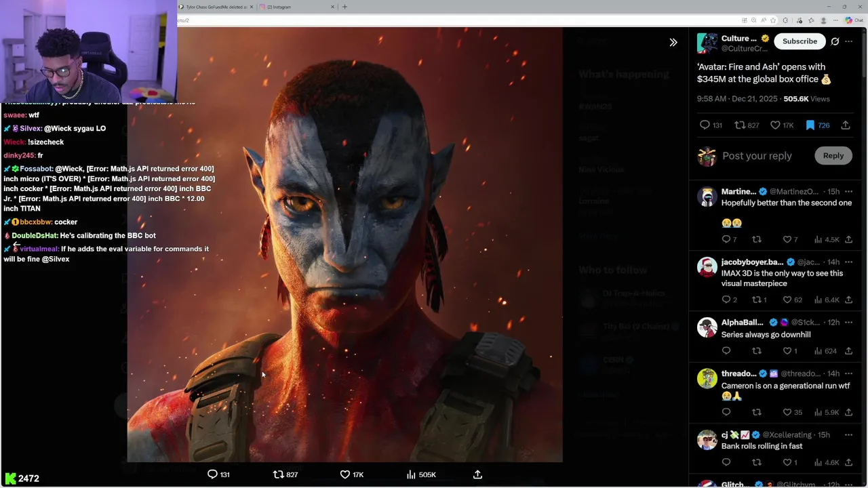The image size is (868, 488).
Task: Repost via 827 button under the photo
Action: pyautogui.click(x=285, y=474)
